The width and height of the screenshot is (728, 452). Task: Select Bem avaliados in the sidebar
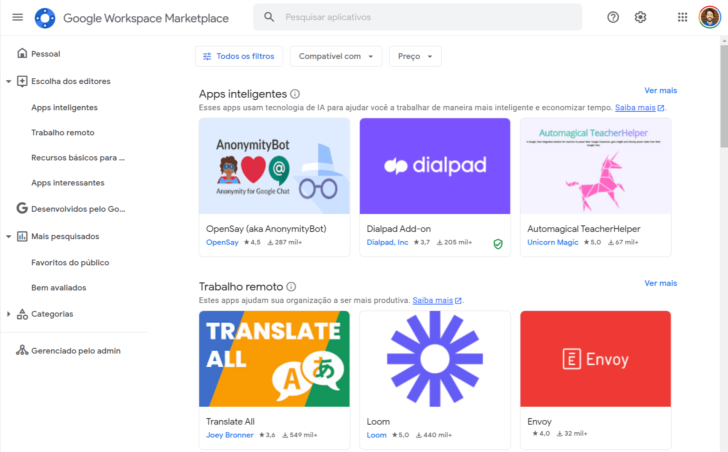point(58,287)
